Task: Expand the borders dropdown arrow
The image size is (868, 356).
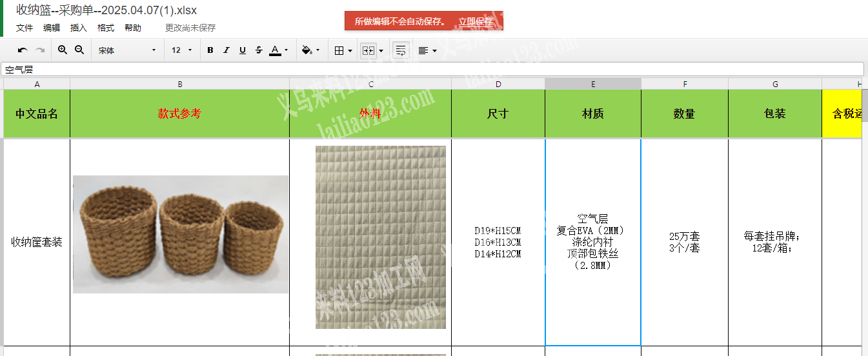Action: 350,50
